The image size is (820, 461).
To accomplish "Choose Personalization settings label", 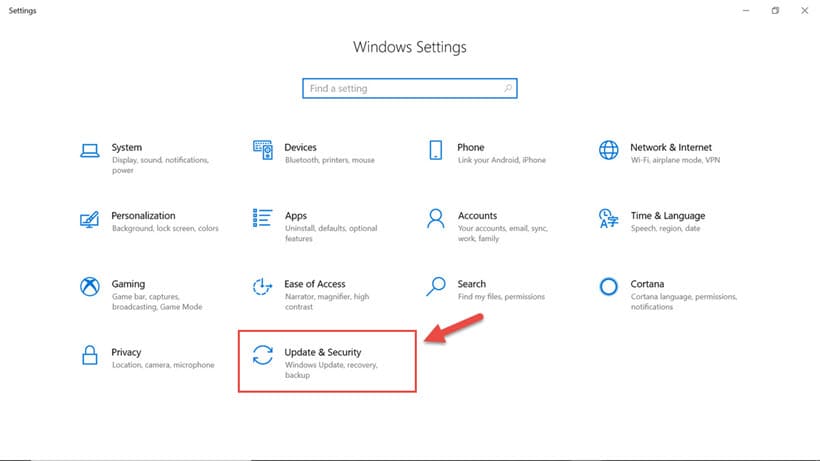I will pyautogui.click(x=143, y=215).
